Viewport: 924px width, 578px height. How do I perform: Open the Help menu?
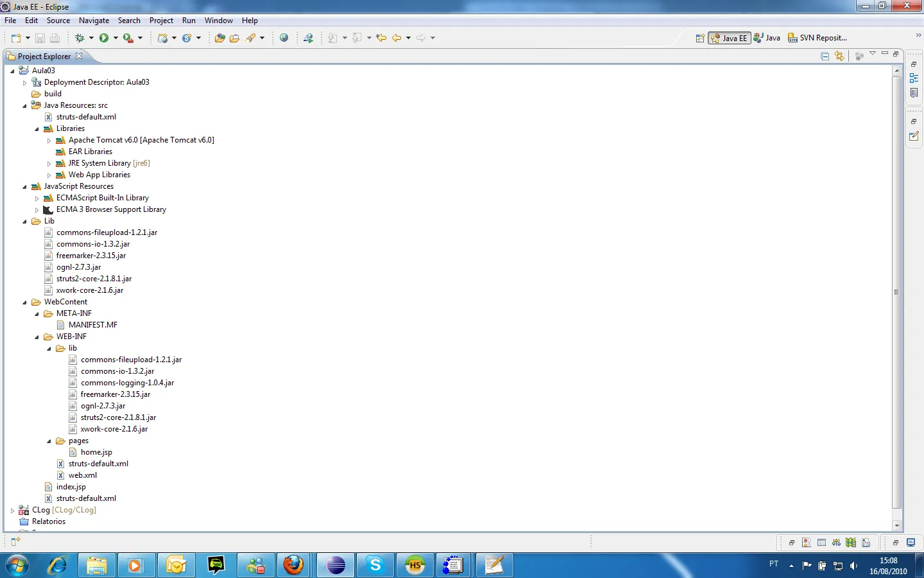coord(250,21)
